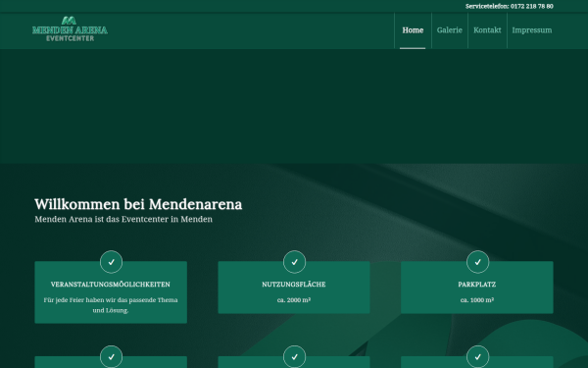Select the Veranstaltungsmöglichkeiten heading
The height and width of the screenshot is (368, 588).
click(111, 285)
